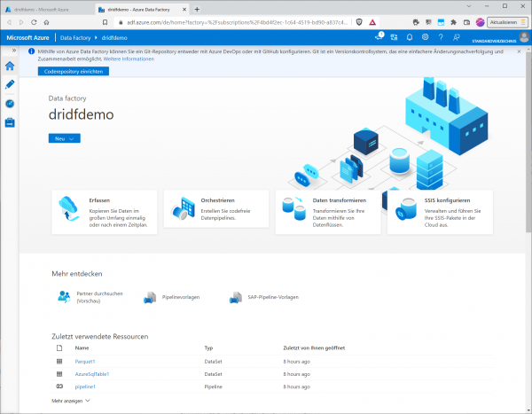Image resolution: width=532 pixels, height=414 pixels.
Task: Expand Mehr anzeigen in recent resources
Action: [71, 402]
